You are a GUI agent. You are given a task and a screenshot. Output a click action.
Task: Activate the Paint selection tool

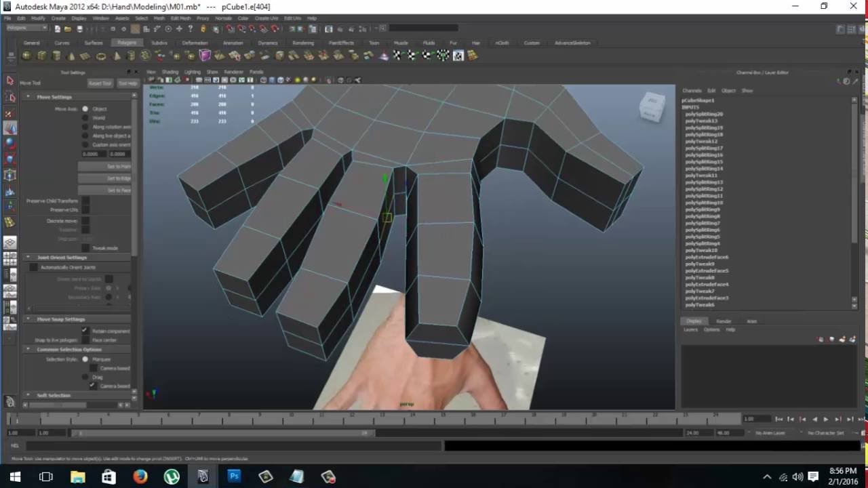point(9,113)
